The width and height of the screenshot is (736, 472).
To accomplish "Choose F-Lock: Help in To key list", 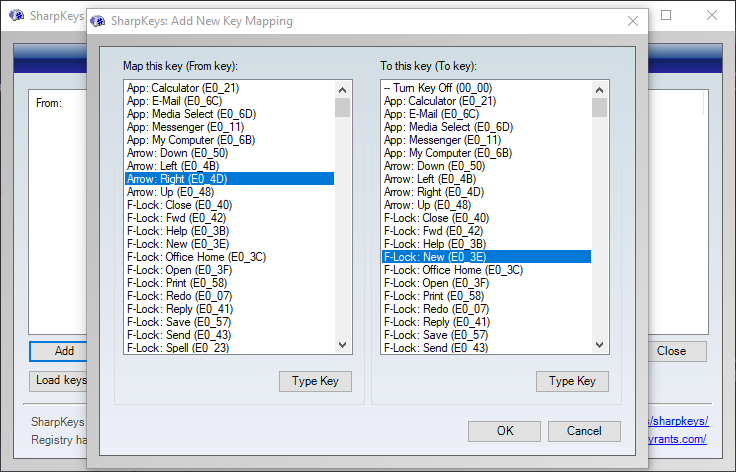I will click(x=487, y=244).
